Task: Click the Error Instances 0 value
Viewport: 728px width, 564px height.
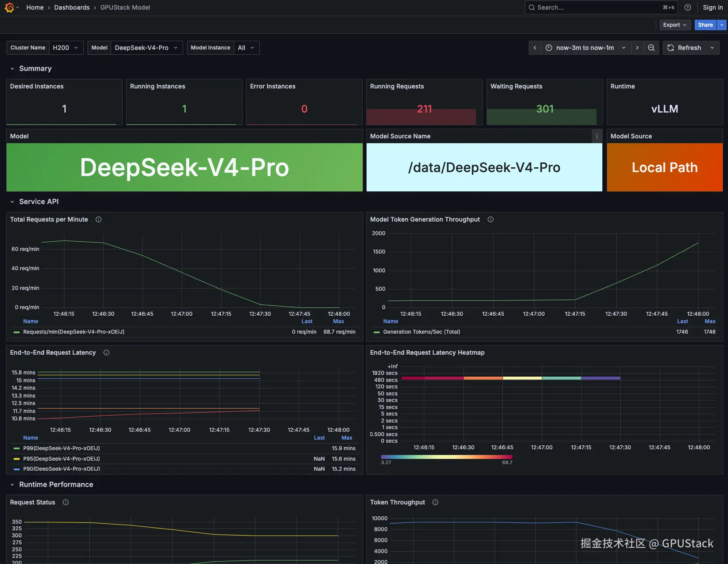Action: pos(304,109)
